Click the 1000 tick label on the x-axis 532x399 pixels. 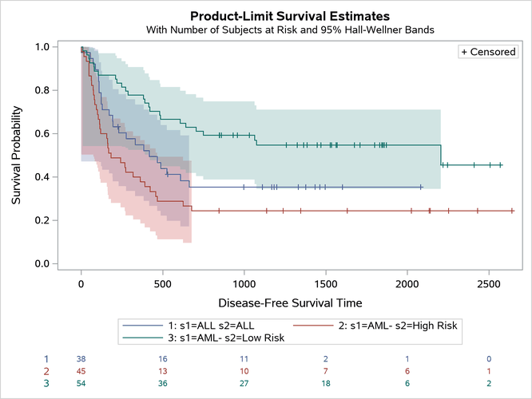click(x=244, y=284)
